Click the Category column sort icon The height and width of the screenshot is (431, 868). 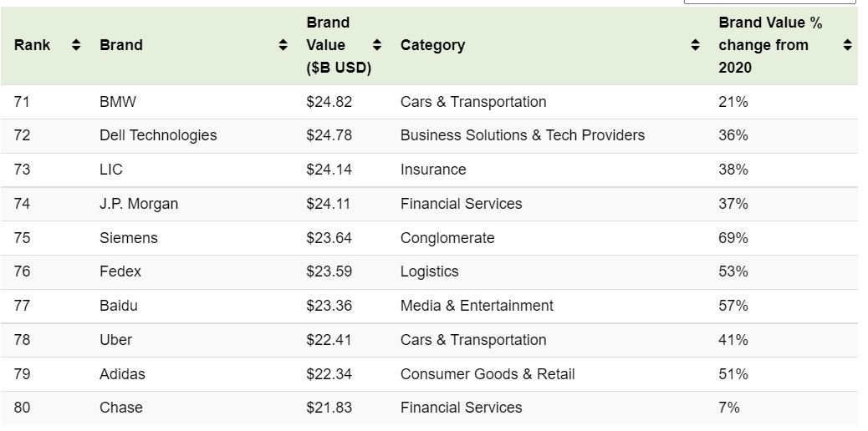695,45
